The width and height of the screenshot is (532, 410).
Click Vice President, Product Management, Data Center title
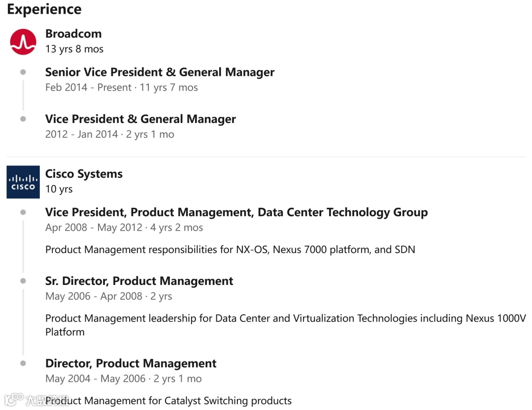(236, 213)
